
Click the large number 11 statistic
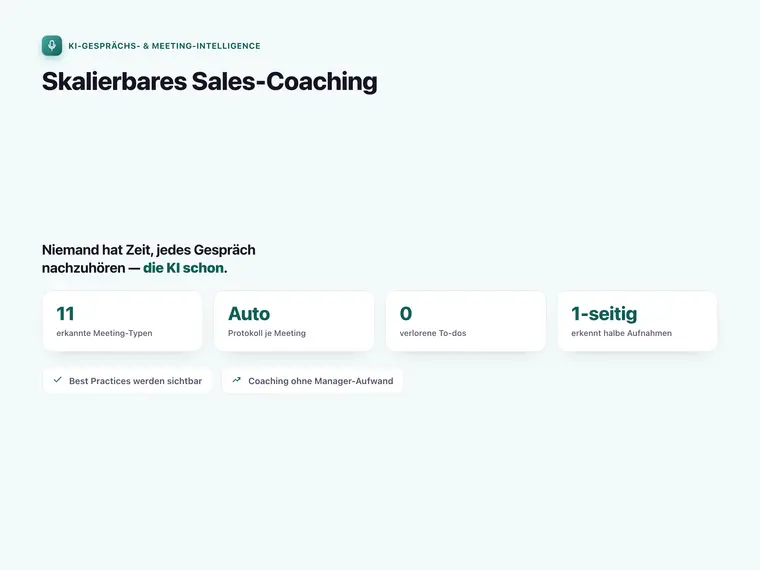click(x=65, y=314)
